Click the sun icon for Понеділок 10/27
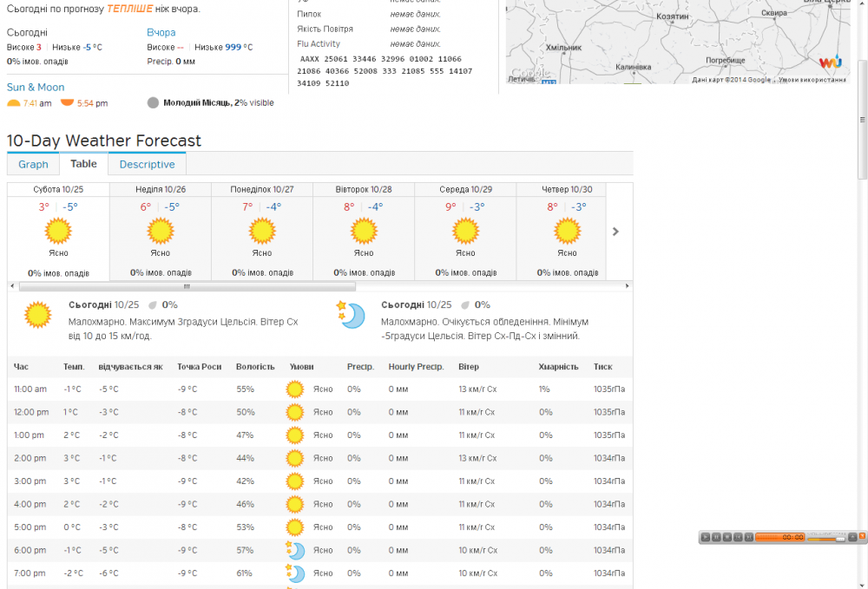The image size is (868, 589). tap(262, 231)
